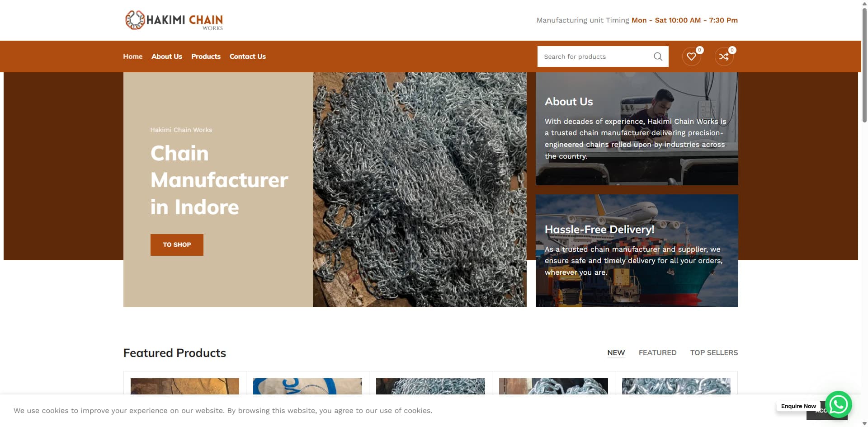
Task: Open second featured product with blue bag
Action: click(307, 386)
